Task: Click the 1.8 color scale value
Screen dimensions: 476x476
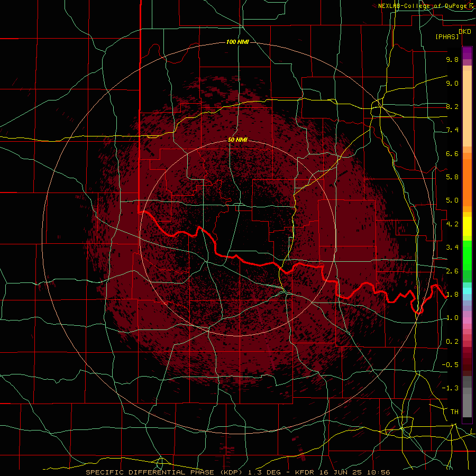Action: 452,295
